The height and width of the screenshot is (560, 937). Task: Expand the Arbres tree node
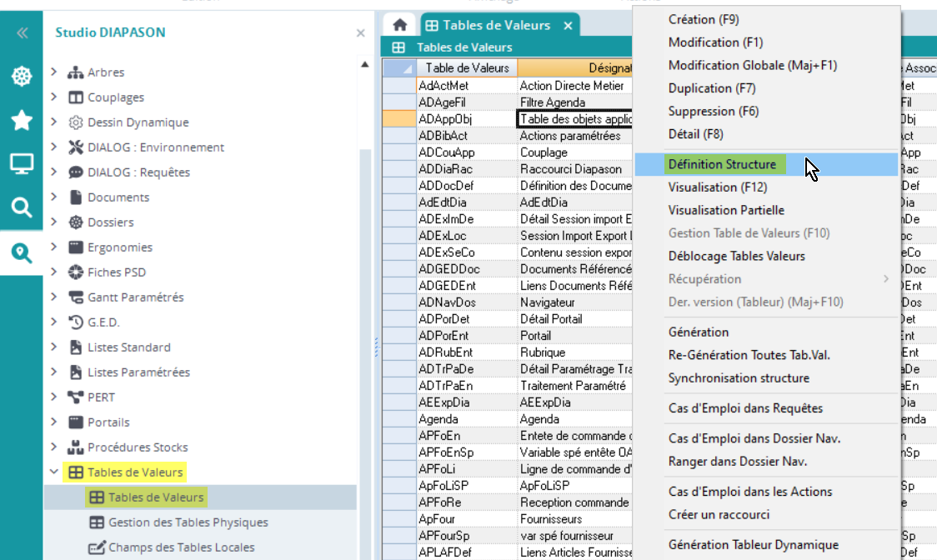click(x=54, y=72)
